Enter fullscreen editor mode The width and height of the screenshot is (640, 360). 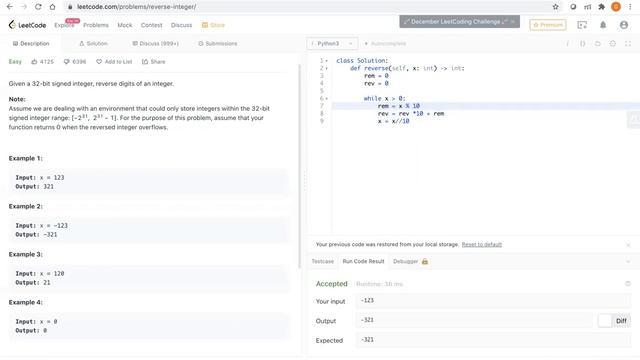coord(628,43)
